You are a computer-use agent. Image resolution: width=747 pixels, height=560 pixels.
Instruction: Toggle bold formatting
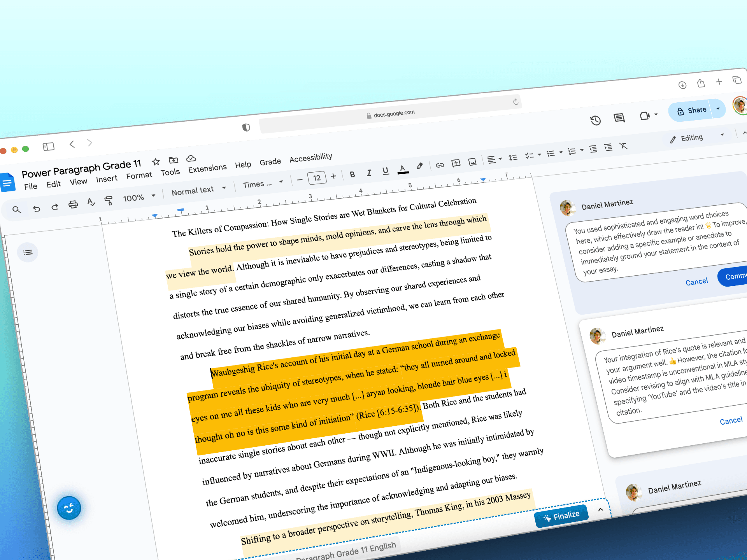pyautogui.click(x=352, y=174)
